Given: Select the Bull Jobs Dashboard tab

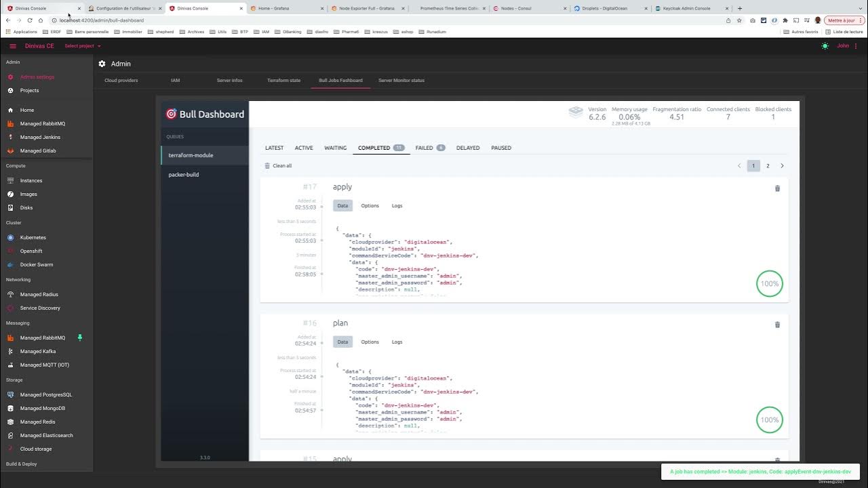Looking at the screenshot, I should (341, 80).
